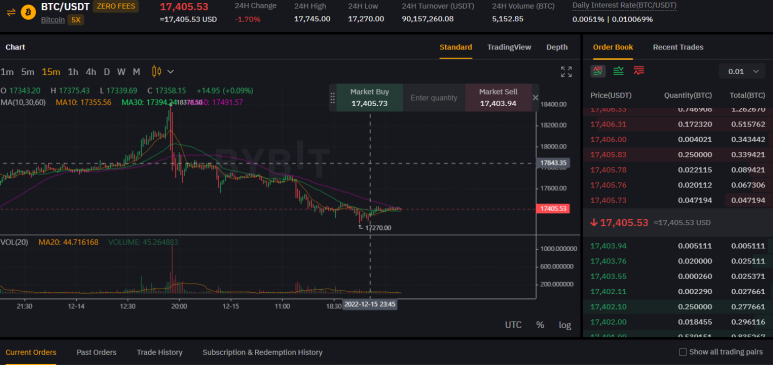
Task: Show combined order book view icon
Action: click(598, 71)
